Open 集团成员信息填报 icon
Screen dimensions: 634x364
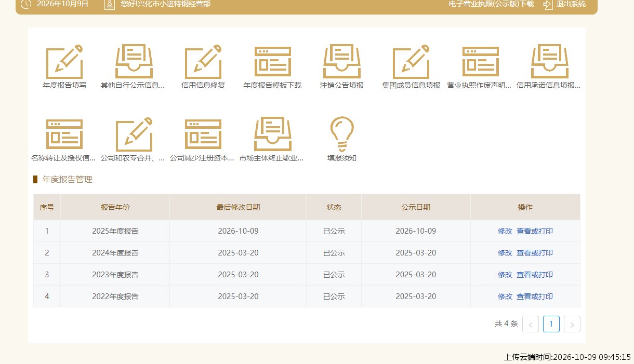[x=411, y=62]
